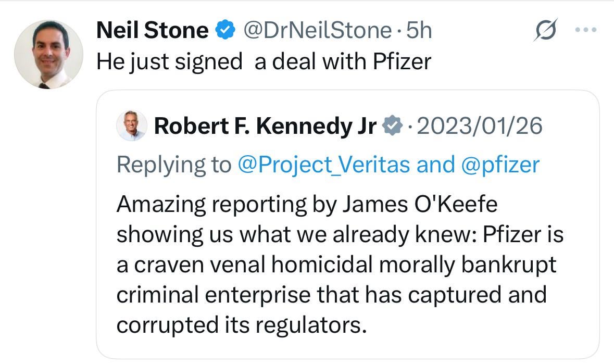Click Robert F. Kennedy Jr's small avatar
614x364 pixels.
(x=131, y=126)
